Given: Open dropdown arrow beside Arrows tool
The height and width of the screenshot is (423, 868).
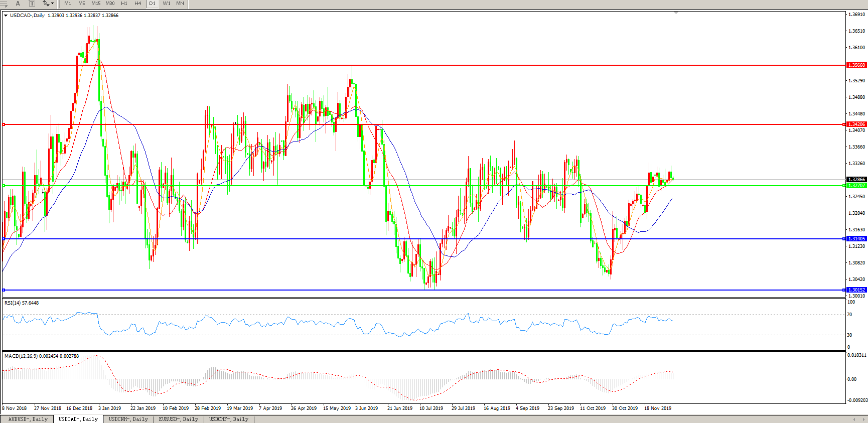Looking at the screenshot, I should [53, 4].
